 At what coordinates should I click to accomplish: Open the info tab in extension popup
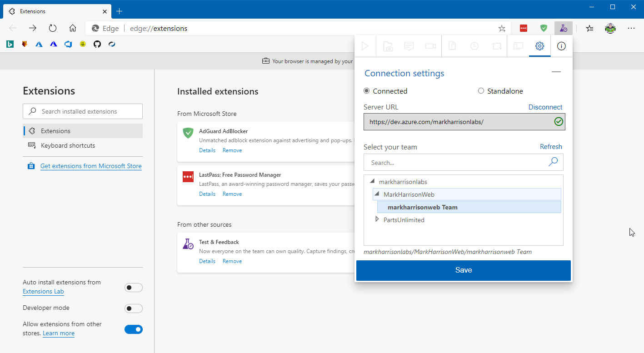pyautogui.click(x=561, y=46)
